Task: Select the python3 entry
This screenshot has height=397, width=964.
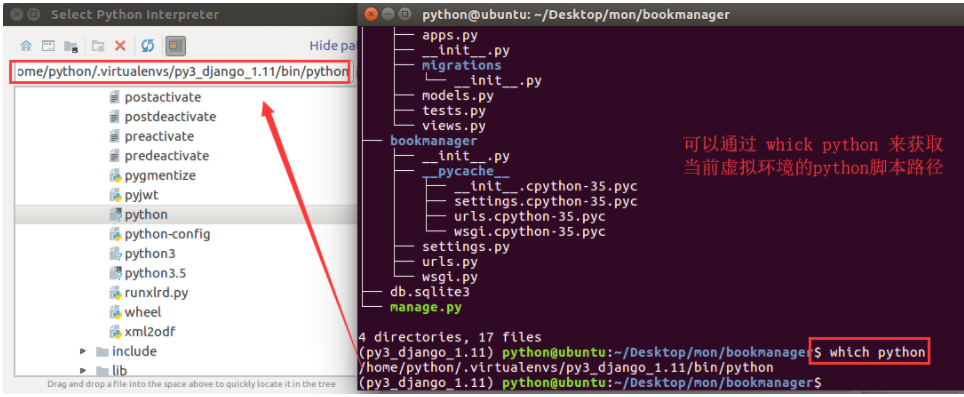Action: (x=150, y=254)
